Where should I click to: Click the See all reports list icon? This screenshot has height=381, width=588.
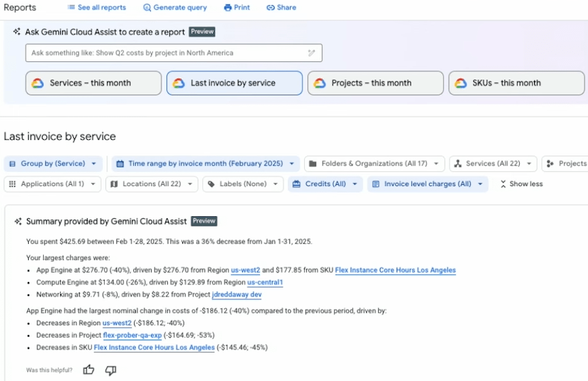pyautogui.click(x=71, y=7)
